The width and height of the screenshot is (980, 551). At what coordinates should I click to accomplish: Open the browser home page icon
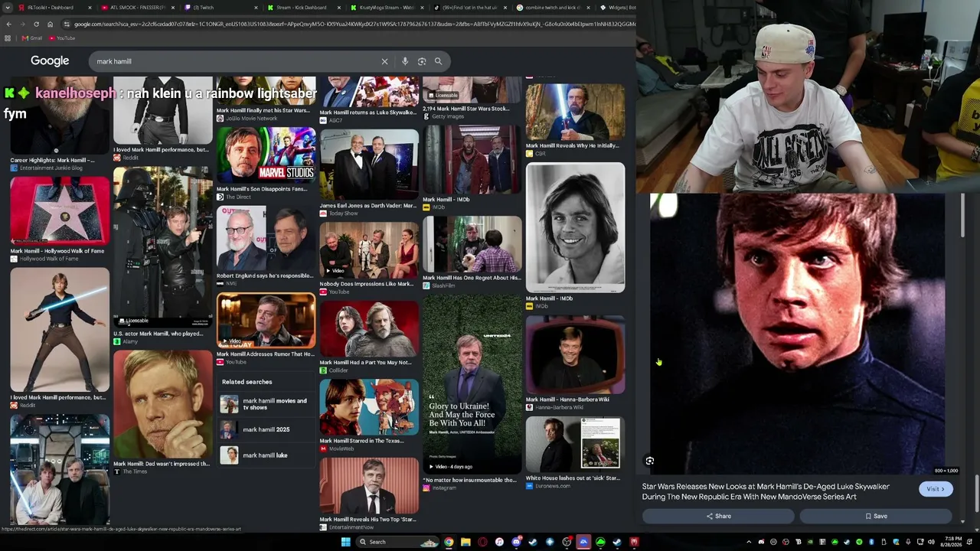click(50, 24)
